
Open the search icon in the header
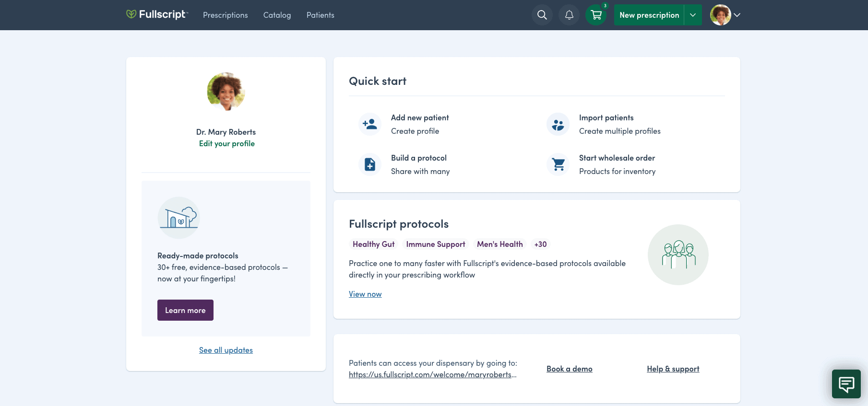click(542, 15)
